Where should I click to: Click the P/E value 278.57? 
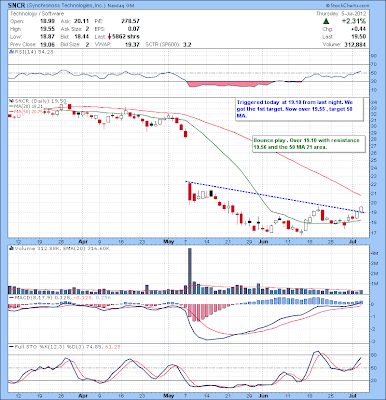[130, 21]
